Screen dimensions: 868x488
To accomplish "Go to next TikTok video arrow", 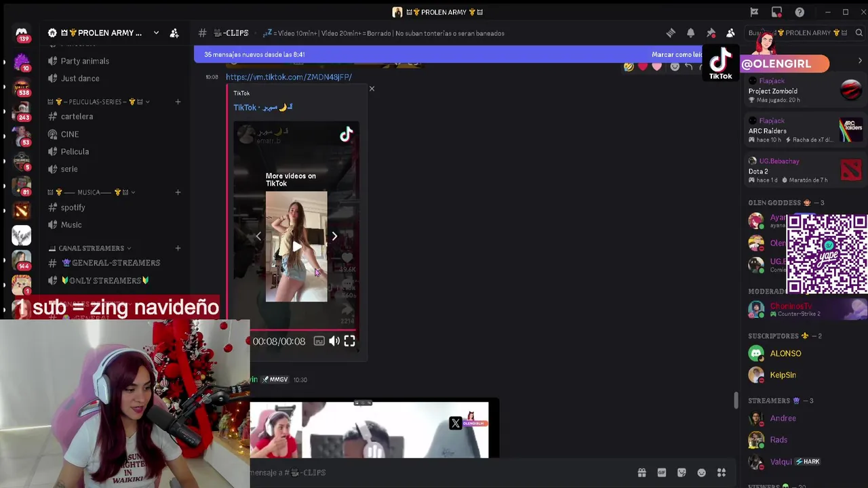I will pos(334,236).
